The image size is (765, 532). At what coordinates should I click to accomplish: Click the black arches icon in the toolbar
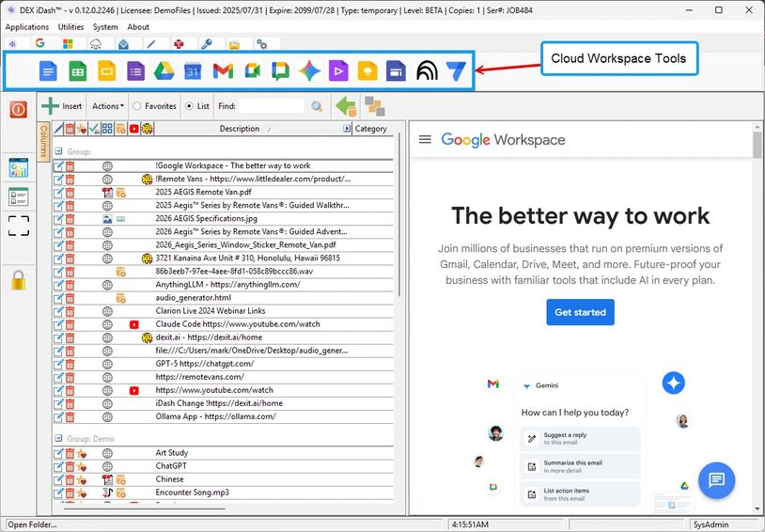(x=427, y=71)
